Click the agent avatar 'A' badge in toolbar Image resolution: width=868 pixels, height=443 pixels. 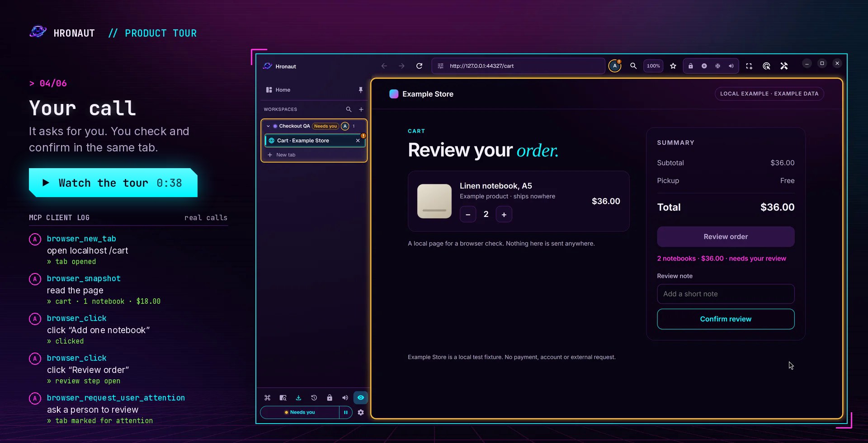click(615, 66)
